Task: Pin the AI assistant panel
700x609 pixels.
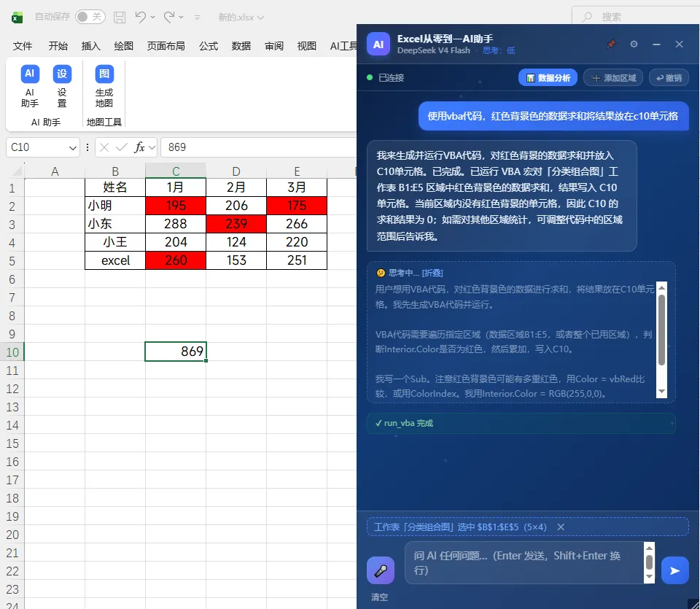Action: click(x=611, y=44)
